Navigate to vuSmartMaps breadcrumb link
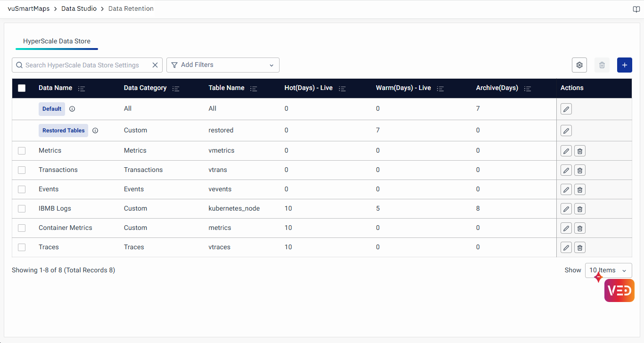 coord(29,8)
